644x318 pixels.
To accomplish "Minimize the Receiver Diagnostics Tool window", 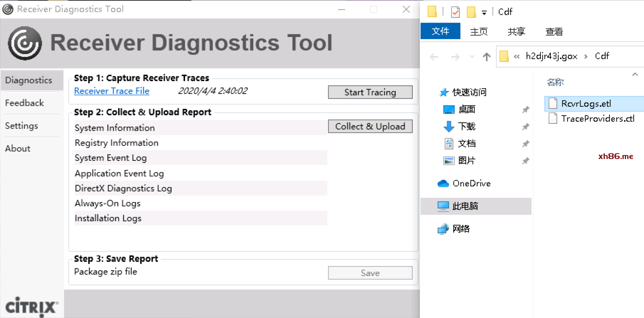I will click(x=342, y=9).
